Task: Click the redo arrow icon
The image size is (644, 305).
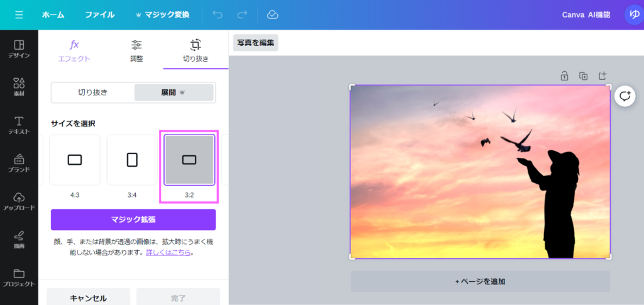Action: click(242, 14)
